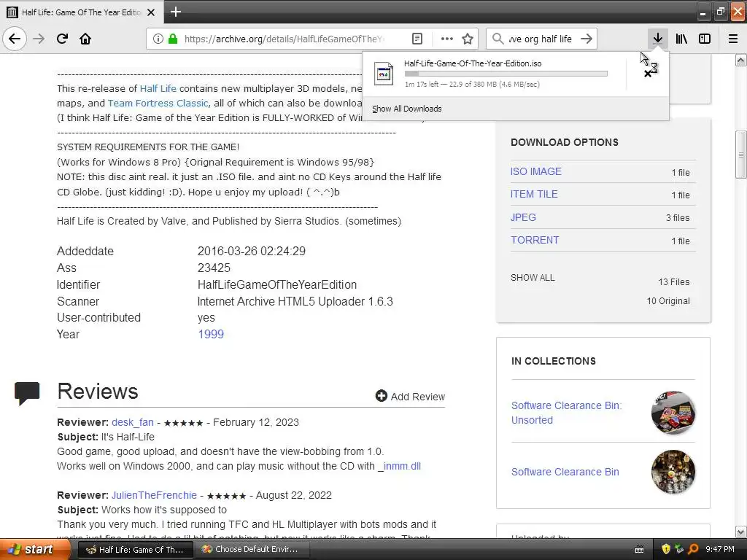747x560 pixels.
Task: Click the network connection tray icon
Action: pos(679,549)
